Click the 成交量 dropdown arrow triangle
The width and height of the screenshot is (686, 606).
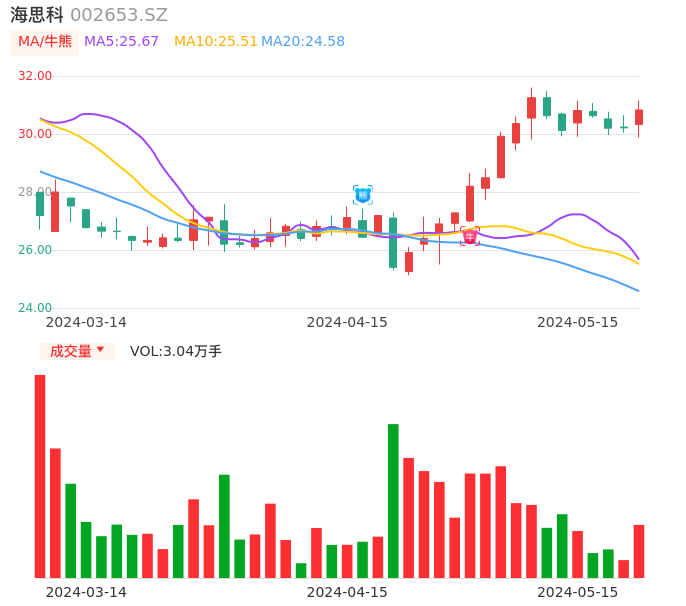(100, 350)
